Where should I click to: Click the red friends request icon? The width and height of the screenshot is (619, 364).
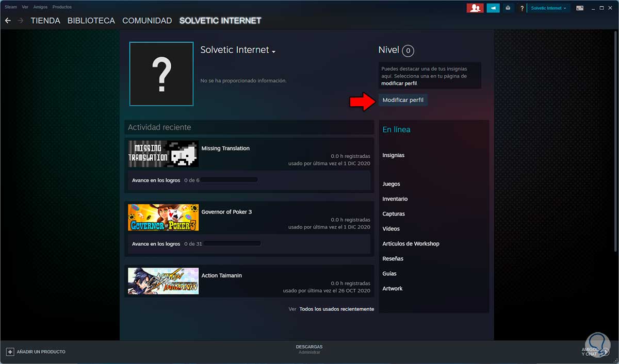(x=475, y=8)
